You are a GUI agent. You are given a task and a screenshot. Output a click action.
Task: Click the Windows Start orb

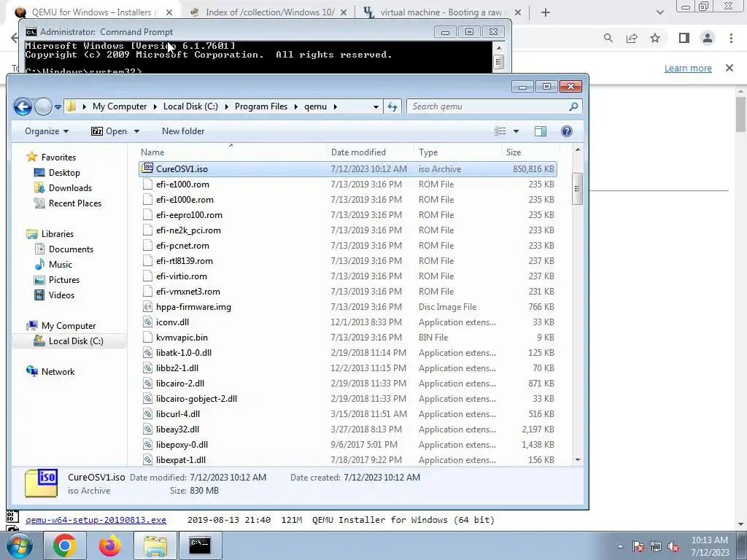20,545
